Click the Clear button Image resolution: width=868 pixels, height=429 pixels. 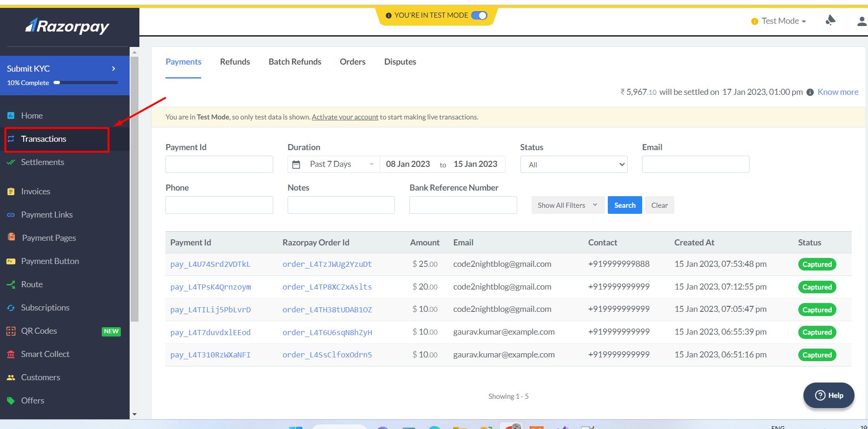pyautogui.click(x=659, y=205)
